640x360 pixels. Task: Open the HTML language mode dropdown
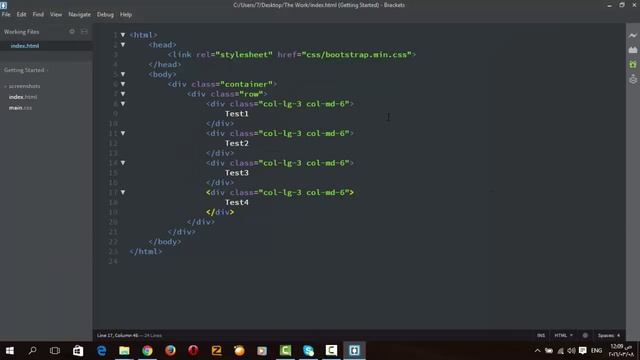click(x=563, y=336)
